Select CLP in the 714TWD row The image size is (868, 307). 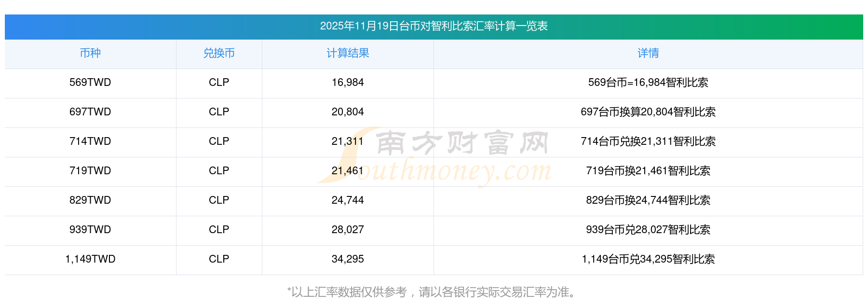click(219, 141)
